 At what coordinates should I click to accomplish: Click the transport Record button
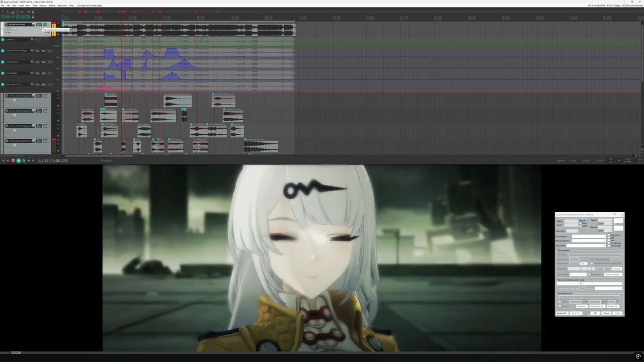click(x=13, y=160)
